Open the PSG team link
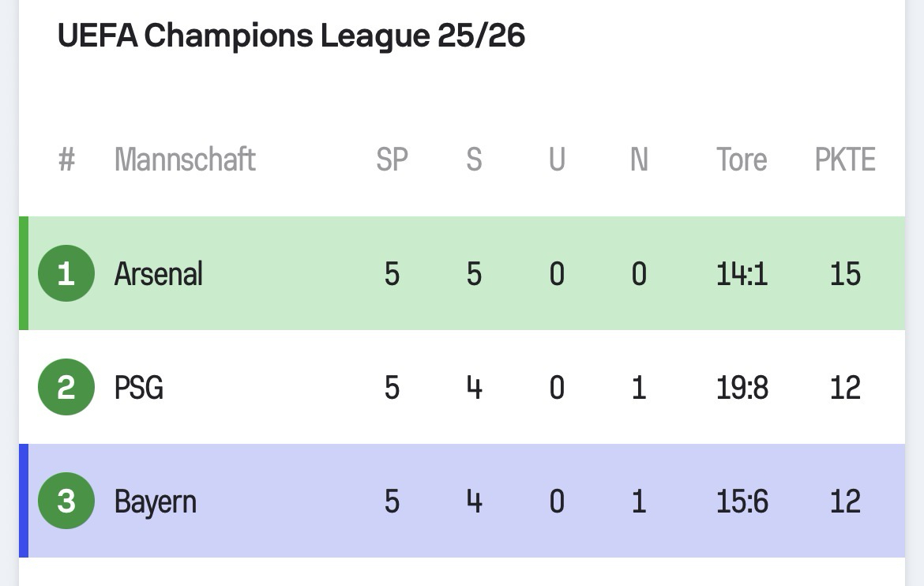924x586 pixels. 139,388
